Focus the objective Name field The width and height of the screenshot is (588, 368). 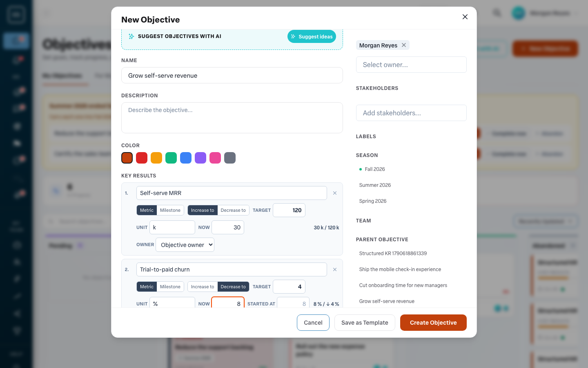pos(232,75)
